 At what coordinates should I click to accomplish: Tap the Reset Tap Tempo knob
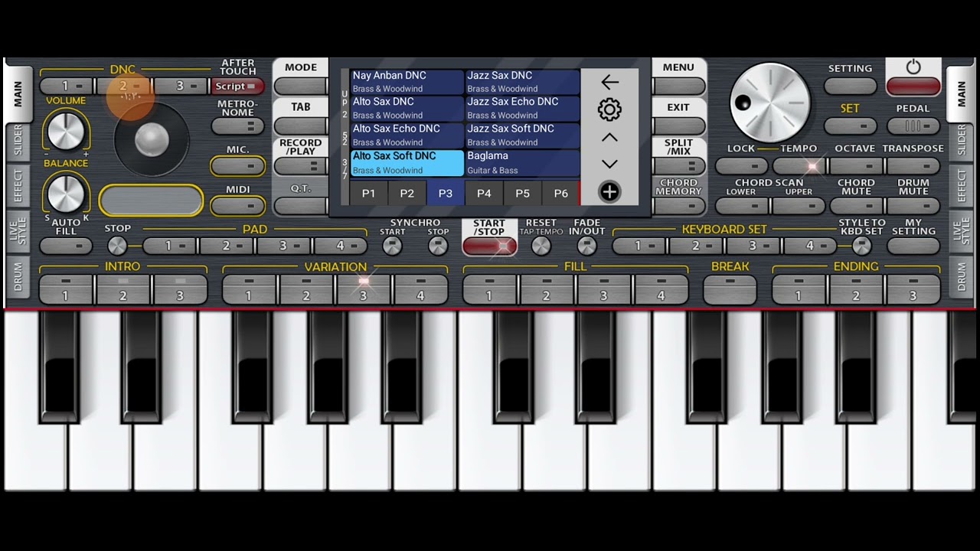[x=541, y=246]
